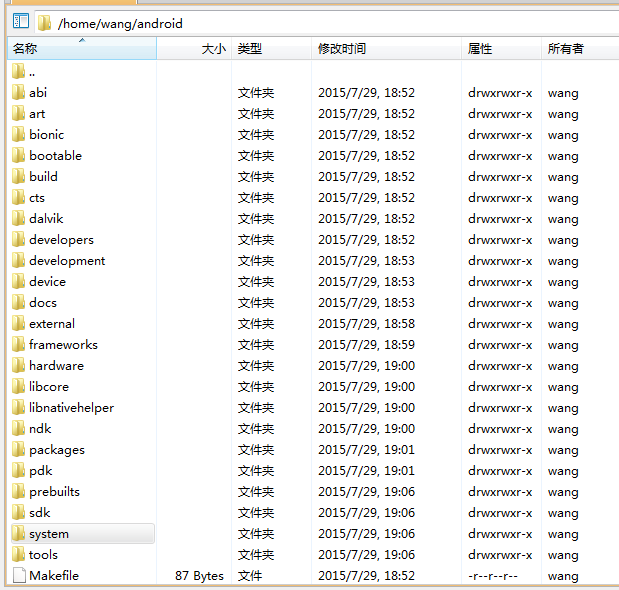Screen dimensions: 619x590
Task: Select the abi folder icon
Action: pyautogui.click(x=19, y=92)
